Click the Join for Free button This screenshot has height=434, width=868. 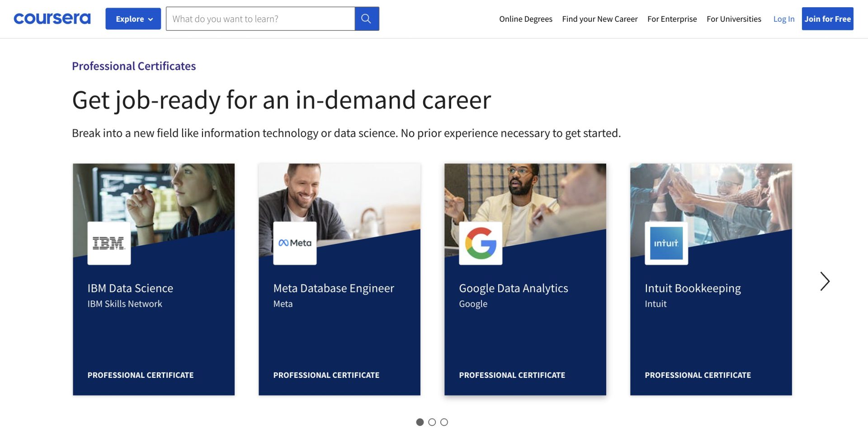(827, 19)
